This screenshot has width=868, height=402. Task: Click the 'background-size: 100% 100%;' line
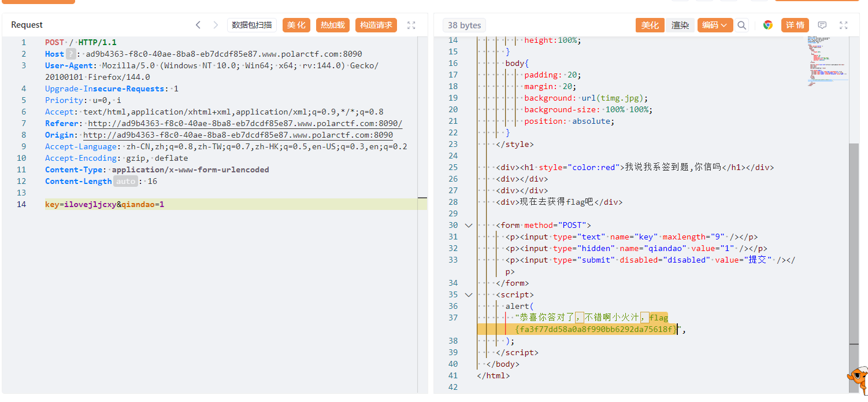(588, 109)
